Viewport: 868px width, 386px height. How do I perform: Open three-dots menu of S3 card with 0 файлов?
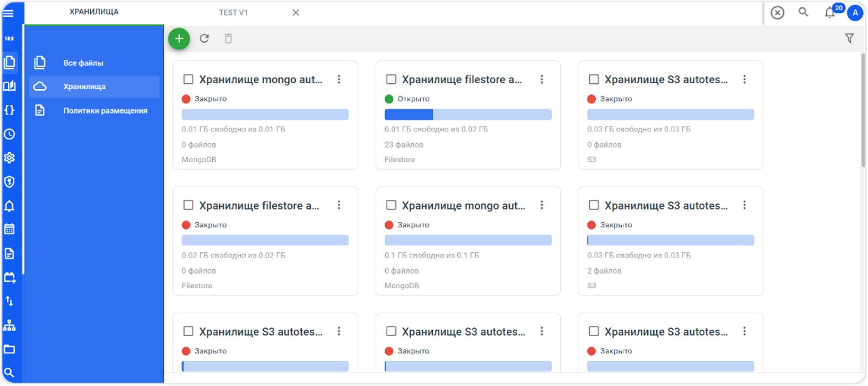click(744, 79)
